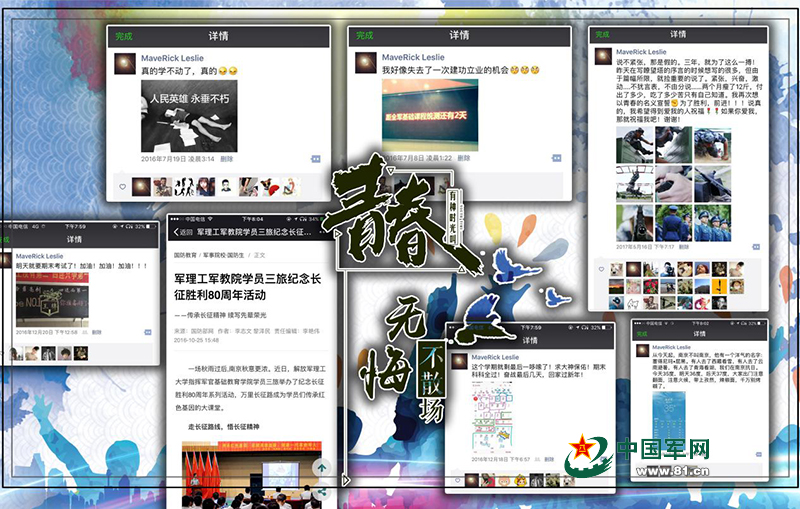Click 删除 under the 真的学不动了 post
Viewport: 800px width, 509px height.
coord(227,159)
